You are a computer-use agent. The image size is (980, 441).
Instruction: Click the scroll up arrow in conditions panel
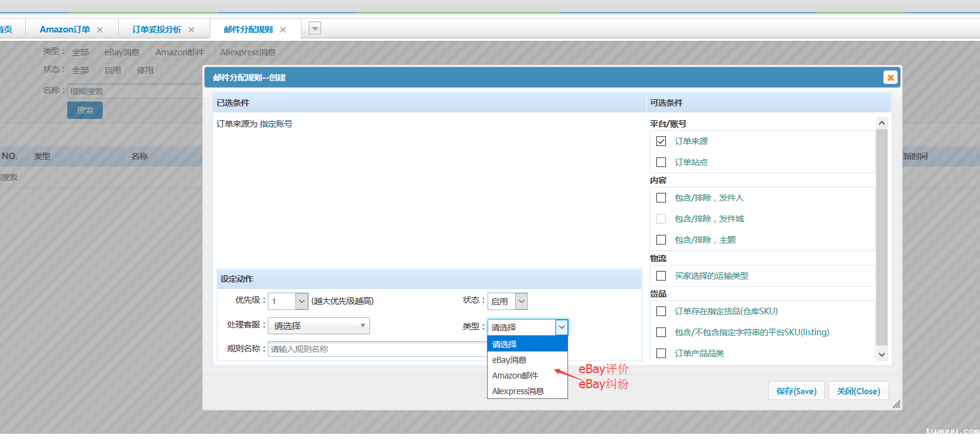882,123
